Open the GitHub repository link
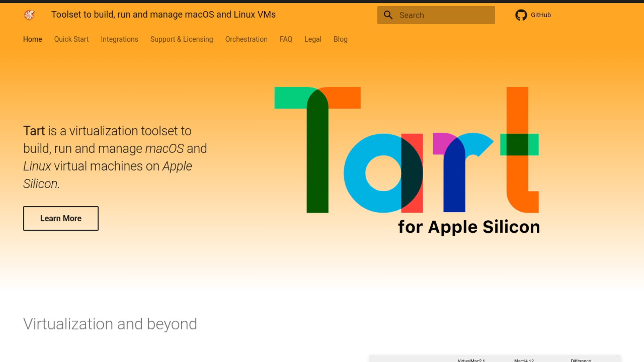The image size is (644, 362). click(533, 15)
